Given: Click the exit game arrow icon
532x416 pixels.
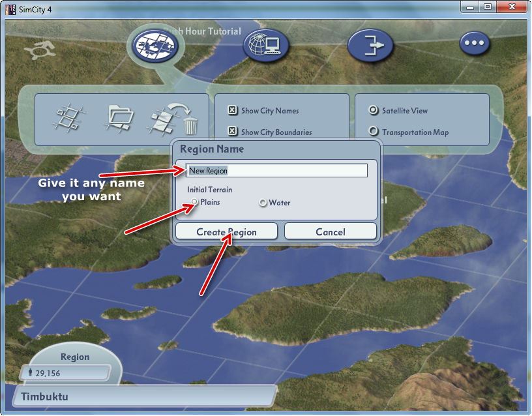Looking at the screenshot, I should [x=370, y=45].
